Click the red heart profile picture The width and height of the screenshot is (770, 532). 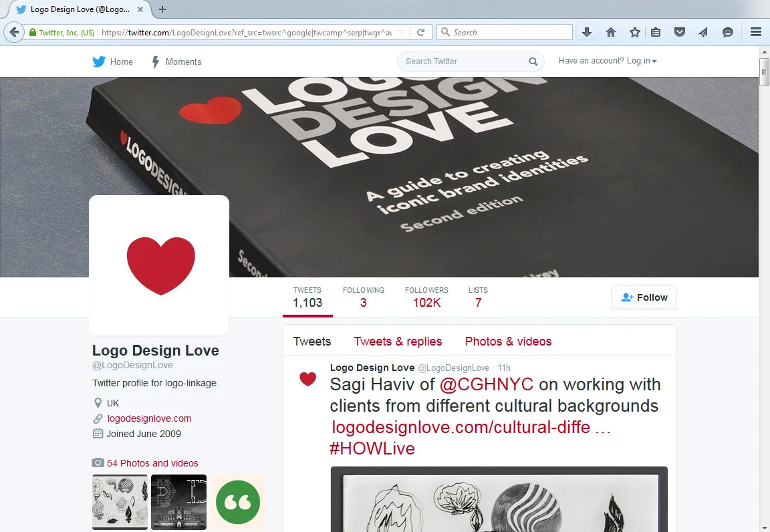(x=159, y=265)
